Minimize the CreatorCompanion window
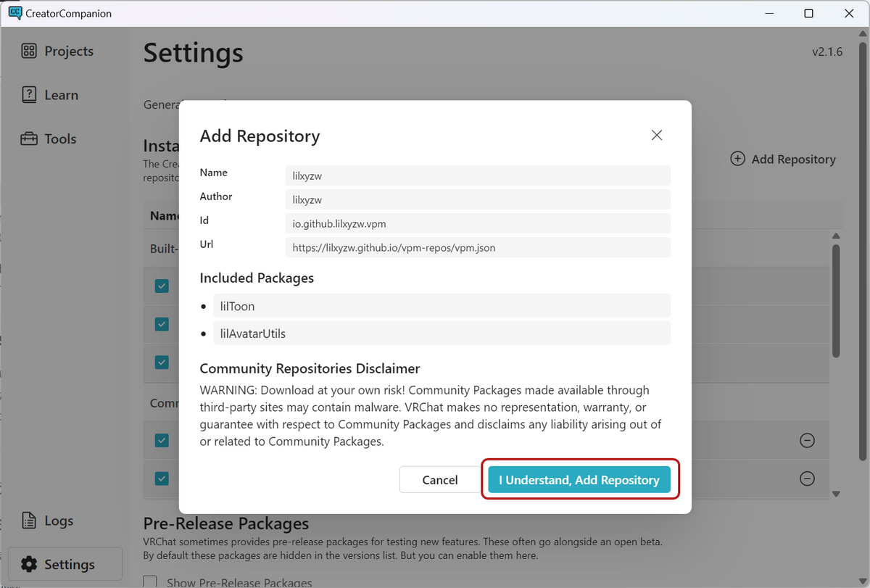This screenshot has height=588, width=870. (768, 13)
